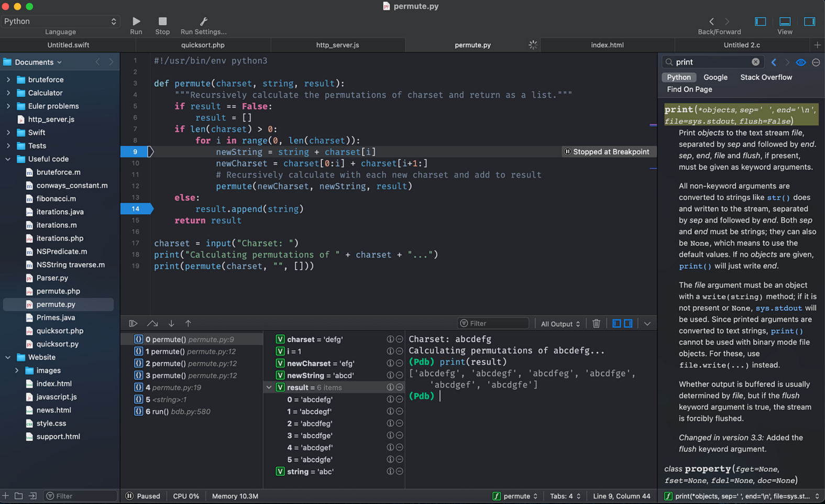
Task: Click the continue execution debugger icon
Action: click(x=133, y=324)
